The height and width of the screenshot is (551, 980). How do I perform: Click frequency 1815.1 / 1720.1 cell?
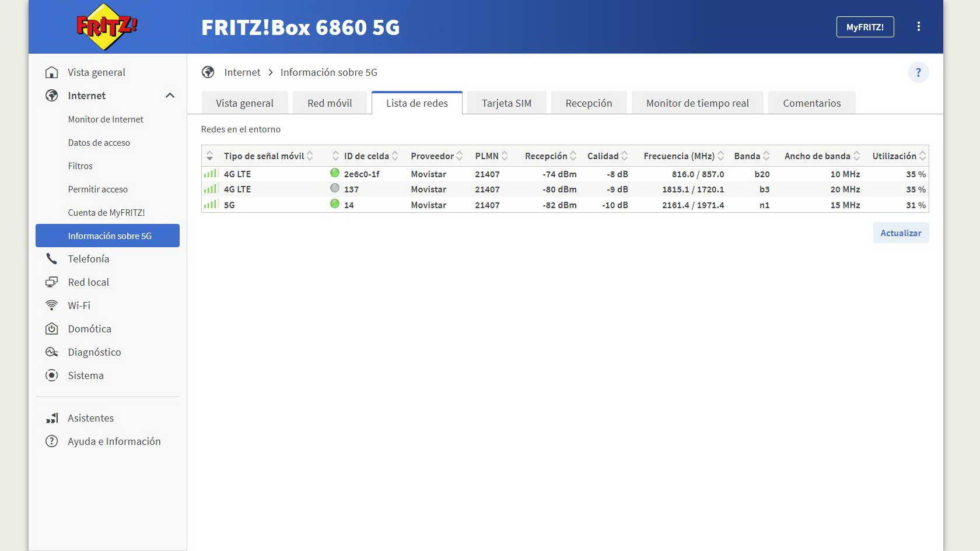tap(693, 189)
